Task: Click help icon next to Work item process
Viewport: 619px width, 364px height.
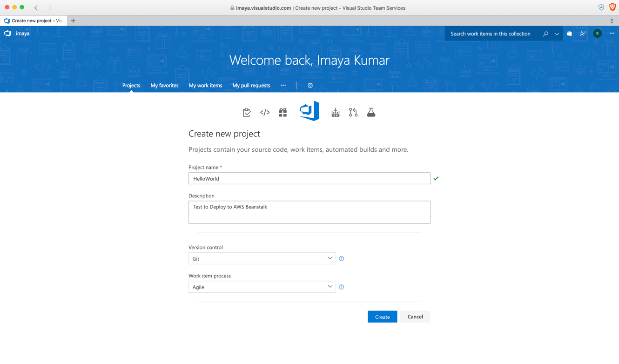Action: [x=342, y=287]
